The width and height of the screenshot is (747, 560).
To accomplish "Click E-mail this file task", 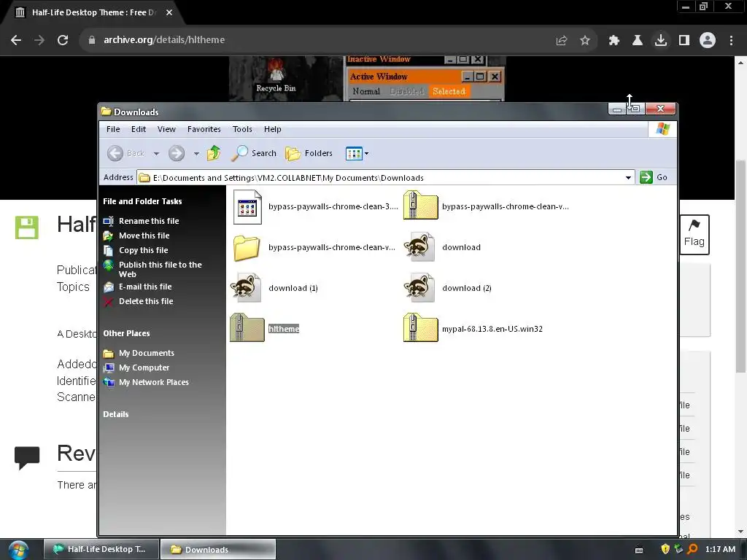I will [x=145, y=287].
